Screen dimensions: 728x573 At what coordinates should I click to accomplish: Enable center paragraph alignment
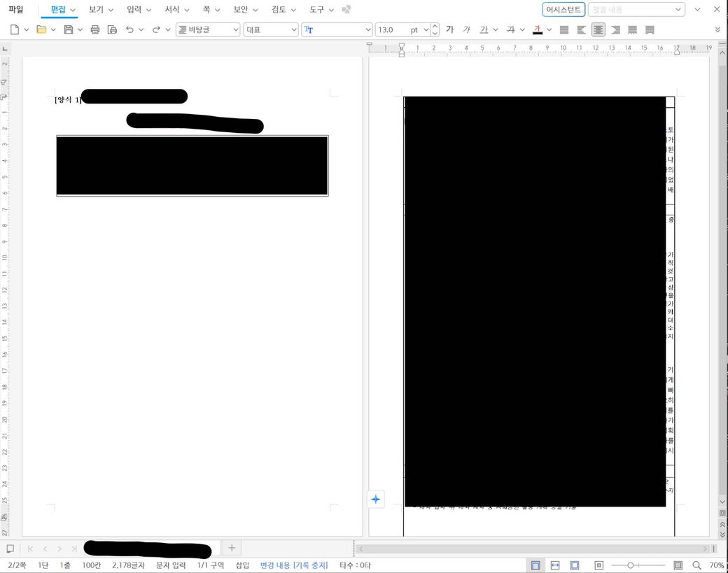598,29
